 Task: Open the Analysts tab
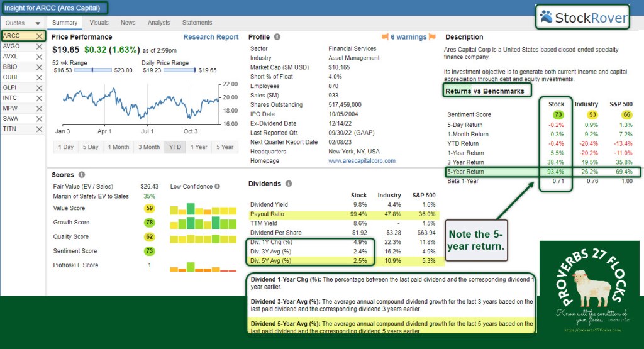158,23
